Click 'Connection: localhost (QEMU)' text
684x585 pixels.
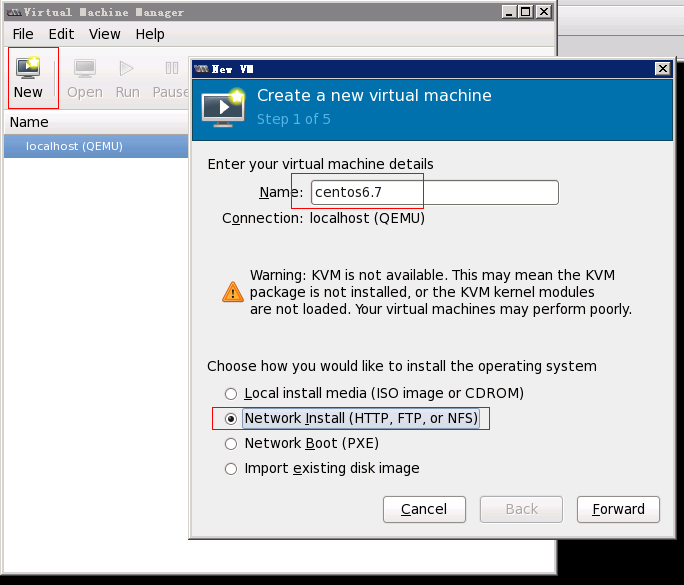click(x=323, y=218)
